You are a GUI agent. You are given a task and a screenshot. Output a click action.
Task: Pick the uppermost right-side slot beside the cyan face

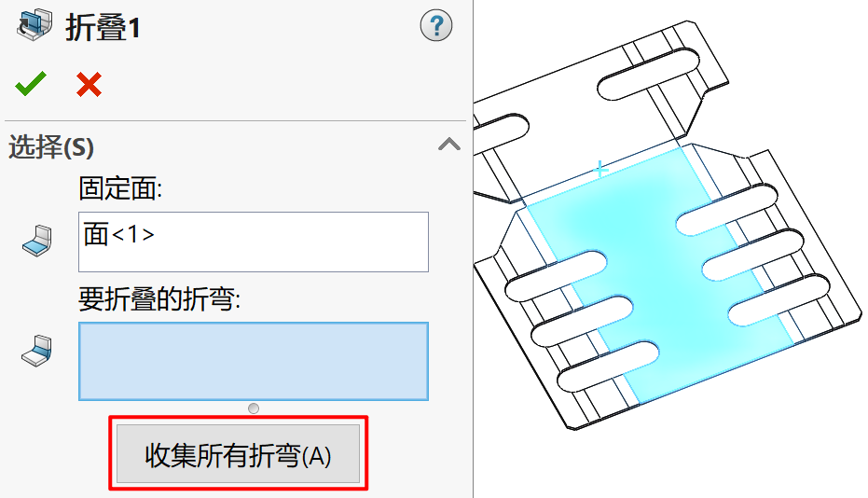coord(727,210)
